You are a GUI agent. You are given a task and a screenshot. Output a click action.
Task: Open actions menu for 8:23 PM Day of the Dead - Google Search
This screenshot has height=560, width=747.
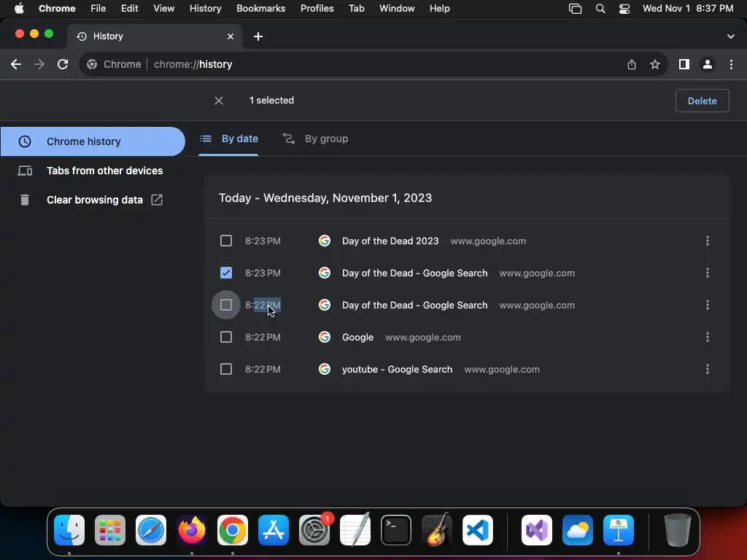click(x=708, y=273)
